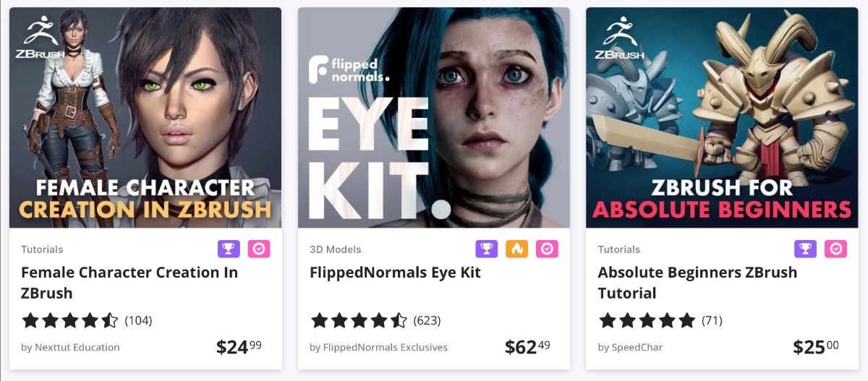The width and height of the screenshot is (868, 381).
Task: Click pink verified badge on Absolute Beginners card
Action: pos(836,249)
